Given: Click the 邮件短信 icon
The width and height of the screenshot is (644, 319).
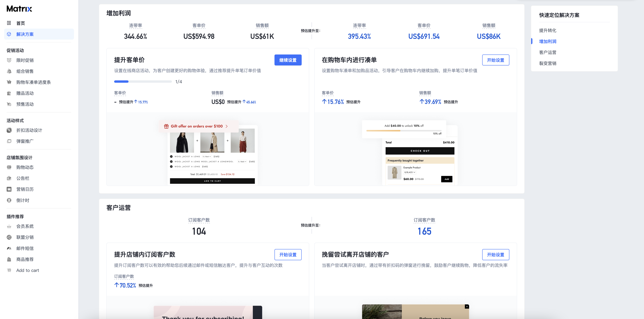Looking at the screenshot, I should tap(9, 248).
